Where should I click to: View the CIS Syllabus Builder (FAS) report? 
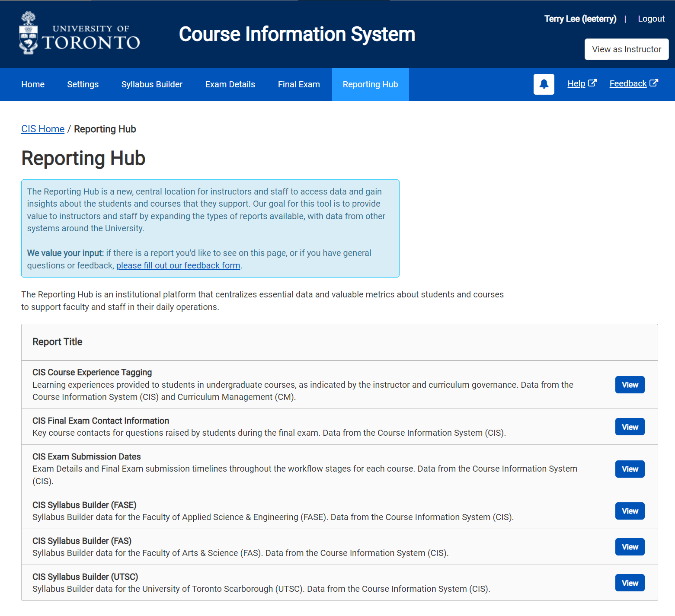[x=630, y=547]
